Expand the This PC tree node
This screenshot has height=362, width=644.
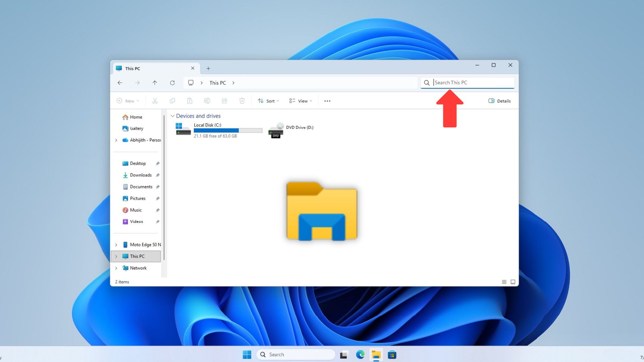tap(116, 256)
